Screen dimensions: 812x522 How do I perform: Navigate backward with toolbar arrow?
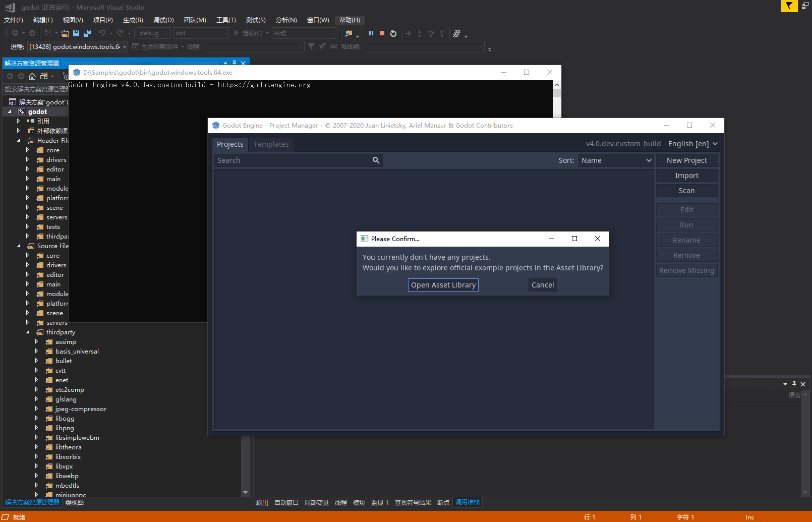click(x=15, y=33)
